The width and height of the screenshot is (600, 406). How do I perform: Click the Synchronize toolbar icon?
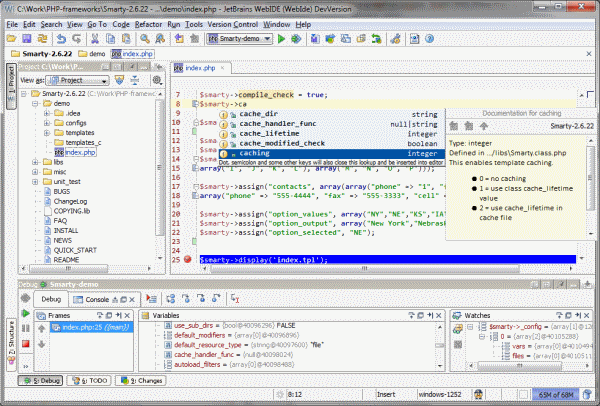tap(42, 39)
